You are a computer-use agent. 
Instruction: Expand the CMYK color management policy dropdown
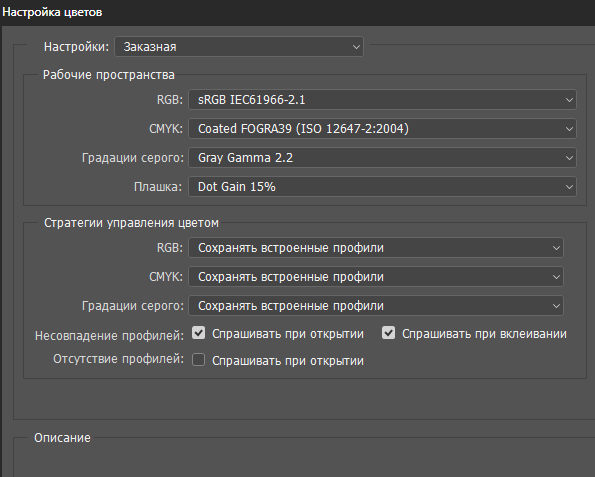(x=376, y=277)
